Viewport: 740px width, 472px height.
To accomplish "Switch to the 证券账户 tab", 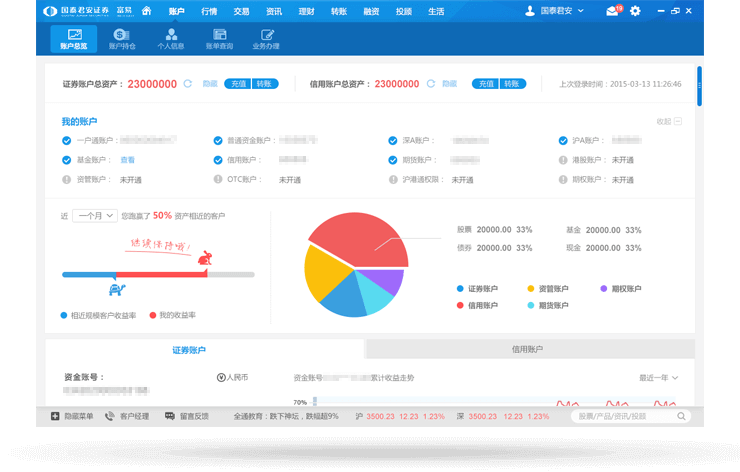I will (205, 350).
